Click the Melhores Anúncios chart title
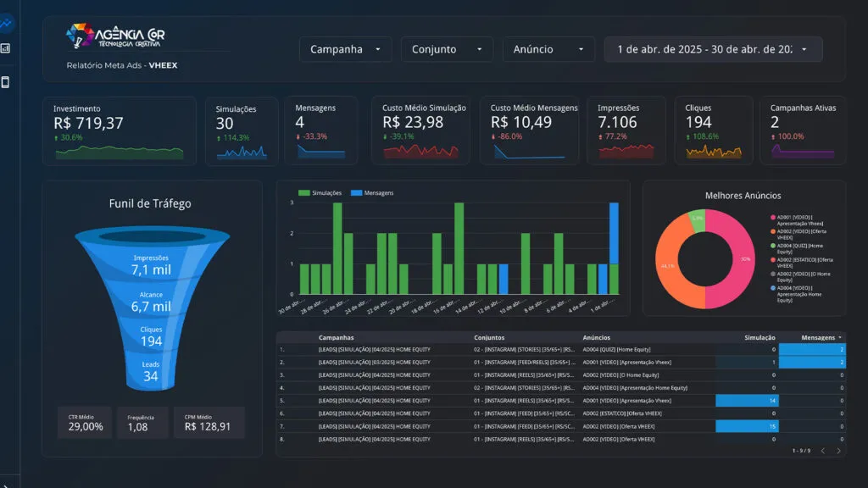The width and height of the screenshot is (868, 488). pyautogui.click(x=743, y=196)
